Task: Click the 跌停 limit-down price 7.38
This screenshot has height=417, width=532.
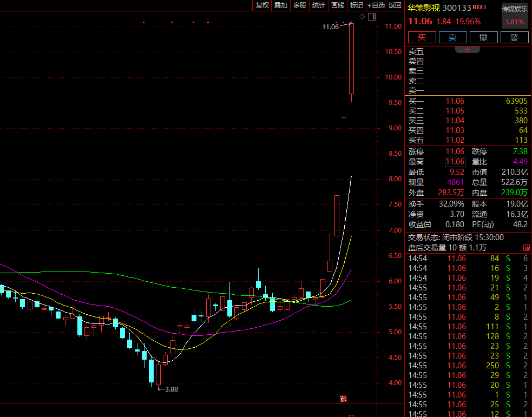Action: point(520,151)
